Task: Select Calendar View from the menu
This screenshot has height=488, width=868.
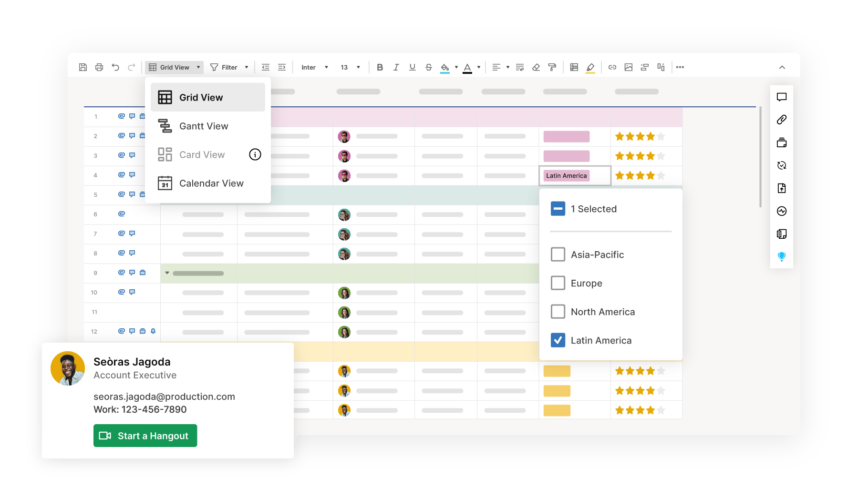Action: pos(211,183)
